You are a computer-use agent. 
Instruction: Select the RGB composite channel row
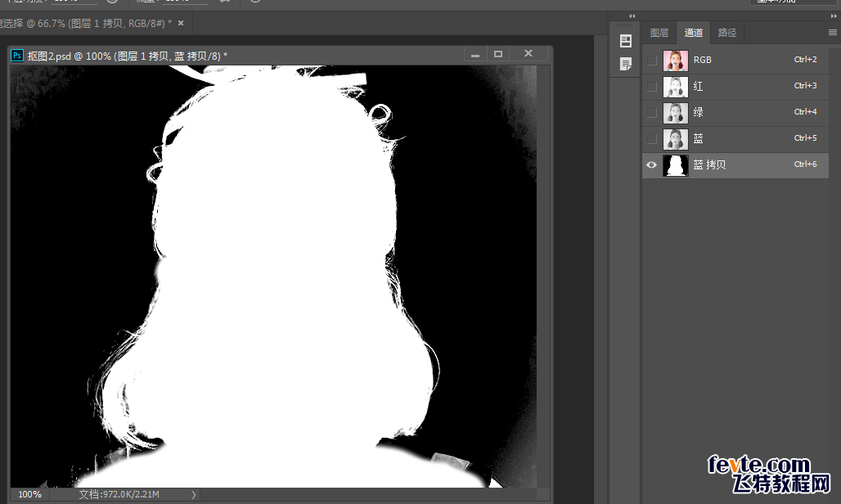point(735,60)
